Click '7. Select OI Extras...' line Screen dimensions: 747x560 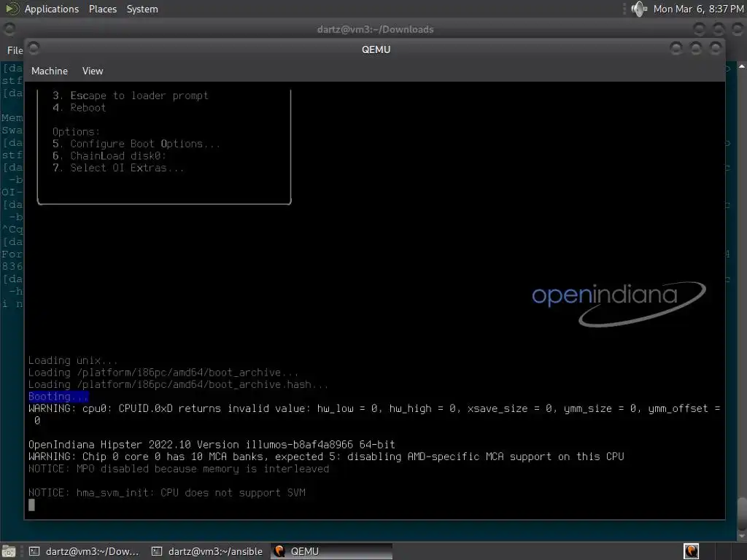[117, 168]
